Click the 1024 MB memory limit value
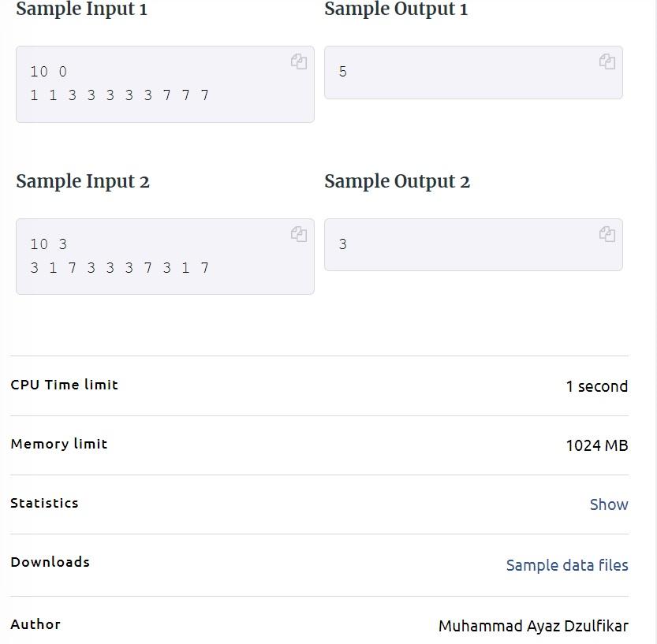657x644 pixels. coord(597,445)
